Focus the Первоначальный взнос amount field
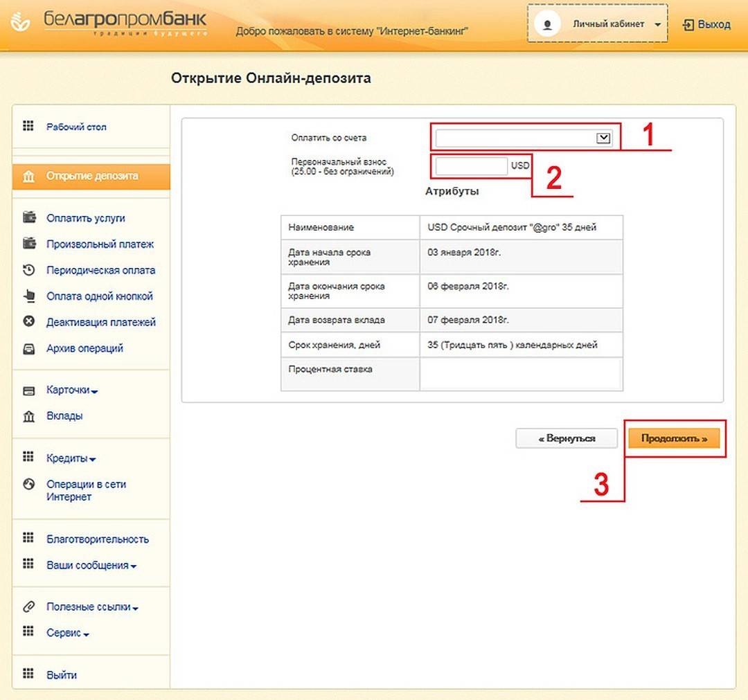748x700 pixels. [472, 166]
